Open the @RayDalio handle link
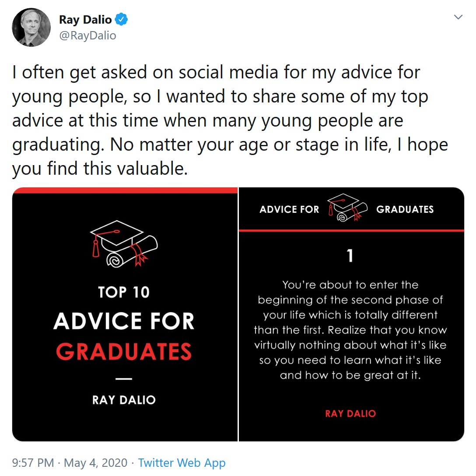The width and height of the screenshot is (476, 476). [x=87, y=35]
